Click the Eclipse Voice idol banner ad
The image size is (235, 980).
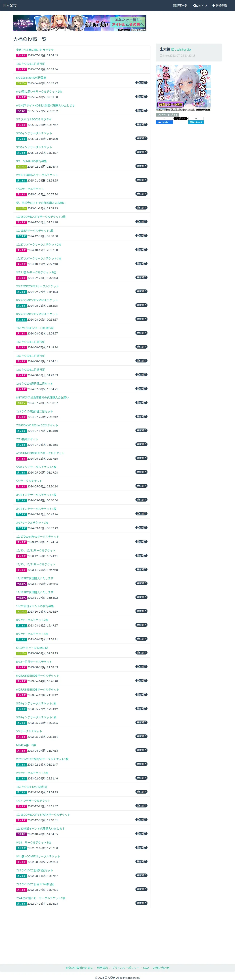tap(79, 23)
